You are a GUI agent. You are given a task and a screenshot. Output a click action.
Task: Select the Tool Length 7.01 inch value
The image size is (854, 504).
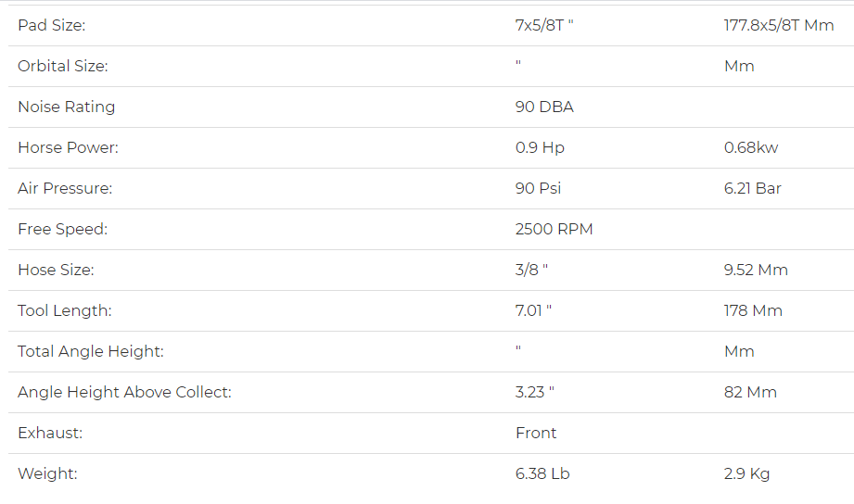(x=533, y=310)
